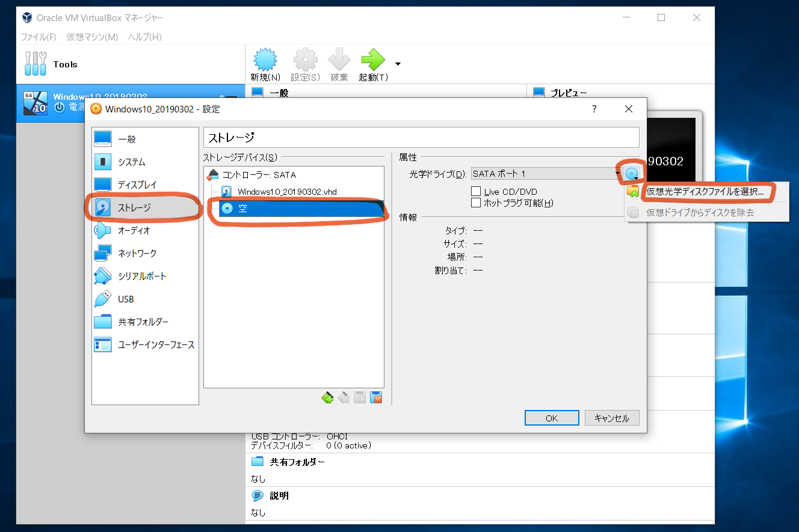Switch to the ディスプレイ settings category
This screenshot has height=532, width=799.
click(145, 185)
